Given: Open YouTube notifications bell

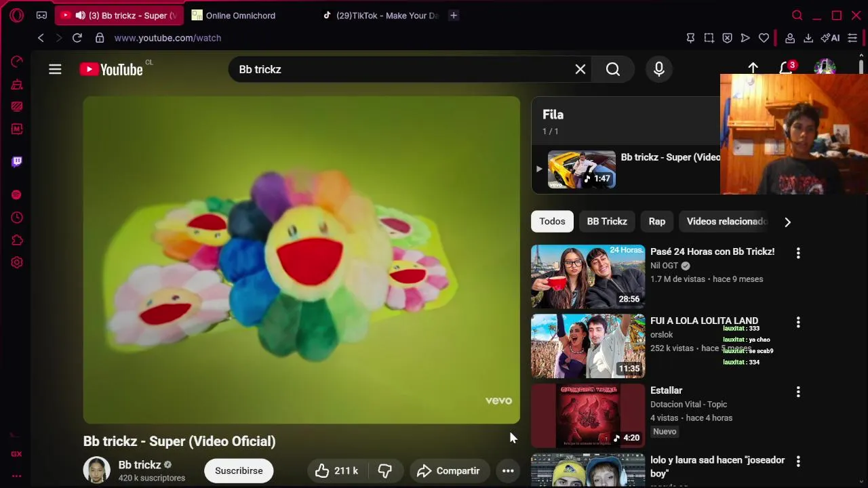Looking at the screenshot, I should (x=785, y=68).
